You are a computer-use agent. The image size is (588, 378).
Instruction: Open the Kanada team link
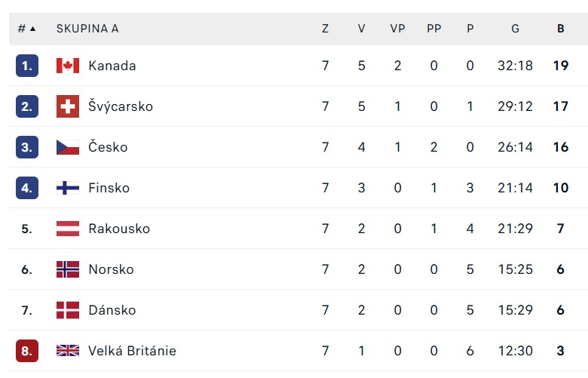point(112,66)
